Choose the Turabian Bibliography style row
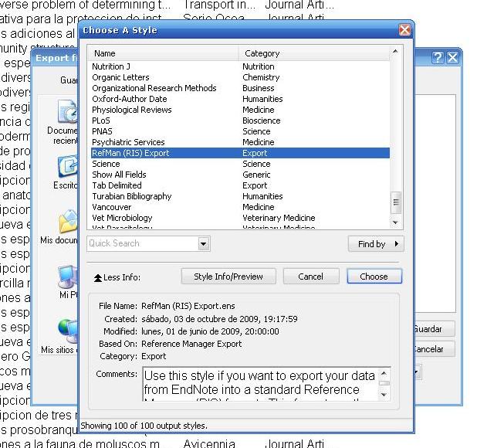This screenshot has width=477, height=448. (x=131, y=196)
